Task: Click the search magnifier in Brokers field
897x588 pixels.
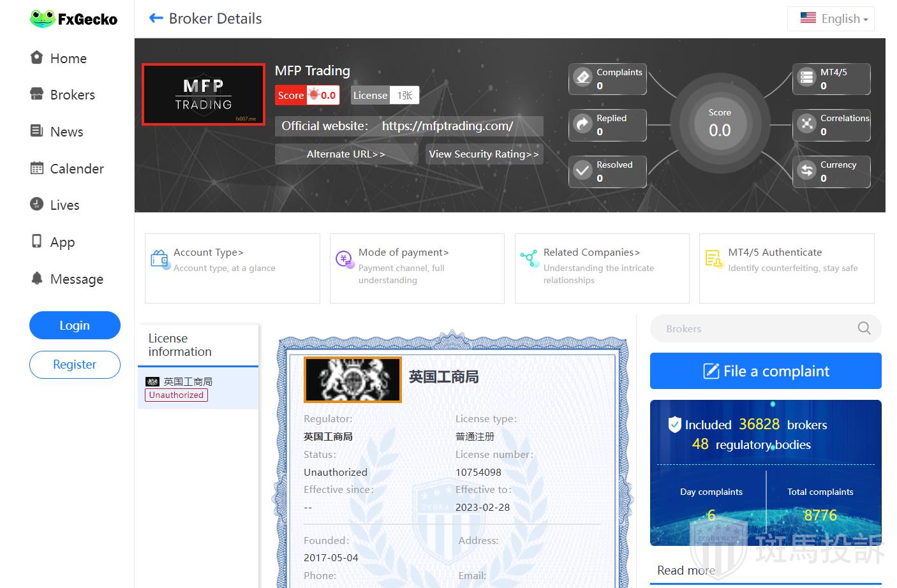Action: tap(864, 328)
